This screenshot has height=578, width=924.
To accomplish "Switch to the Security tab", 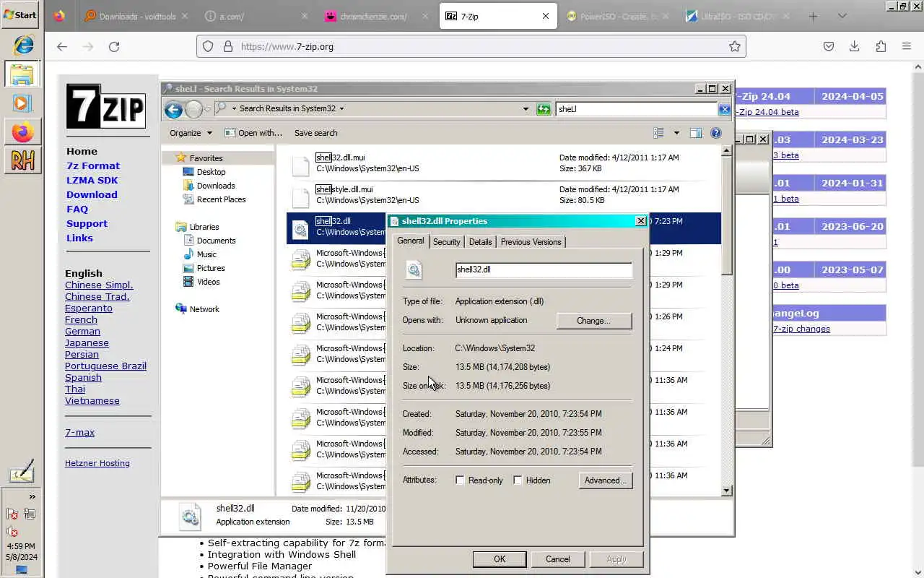I will [446, 242].
